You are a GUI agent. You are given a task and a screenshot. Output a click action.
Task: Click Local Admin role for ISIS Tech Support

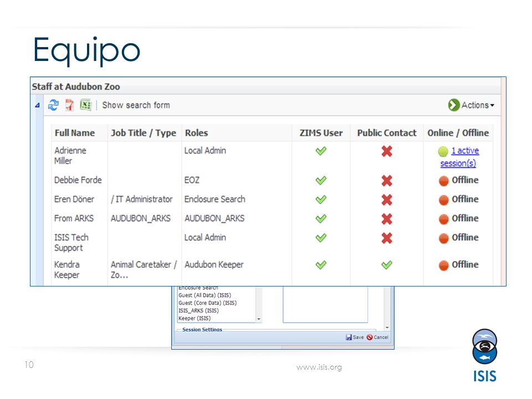tap(205, 238)
